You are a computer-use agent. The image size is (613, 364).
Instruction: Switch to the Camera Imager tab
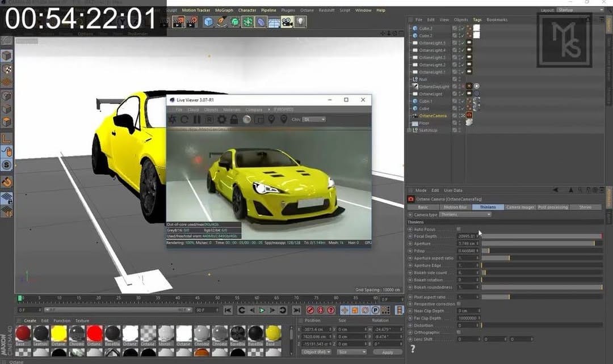[x=520, y=207]
